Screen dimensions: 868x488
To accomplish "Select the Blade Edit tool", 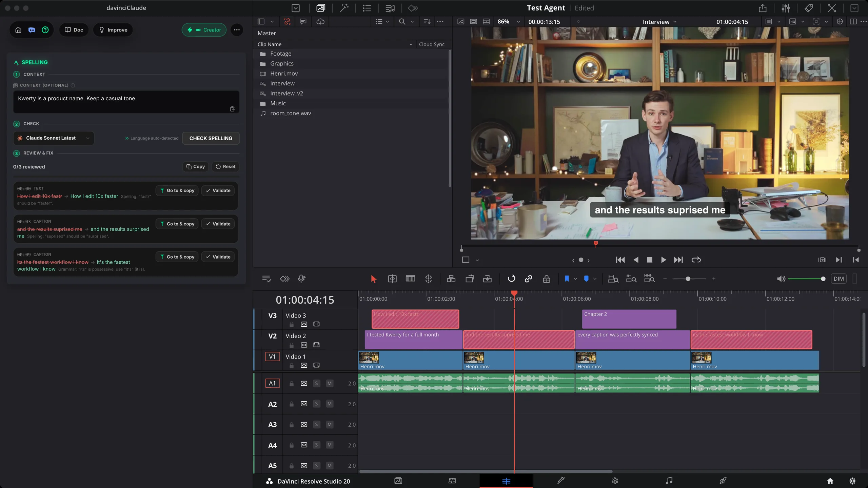I will [429, 279].
